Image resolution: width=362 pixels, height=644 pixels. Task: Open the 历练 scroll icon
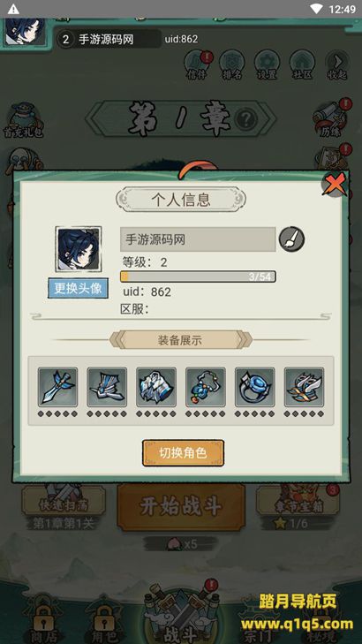[329, 119]
